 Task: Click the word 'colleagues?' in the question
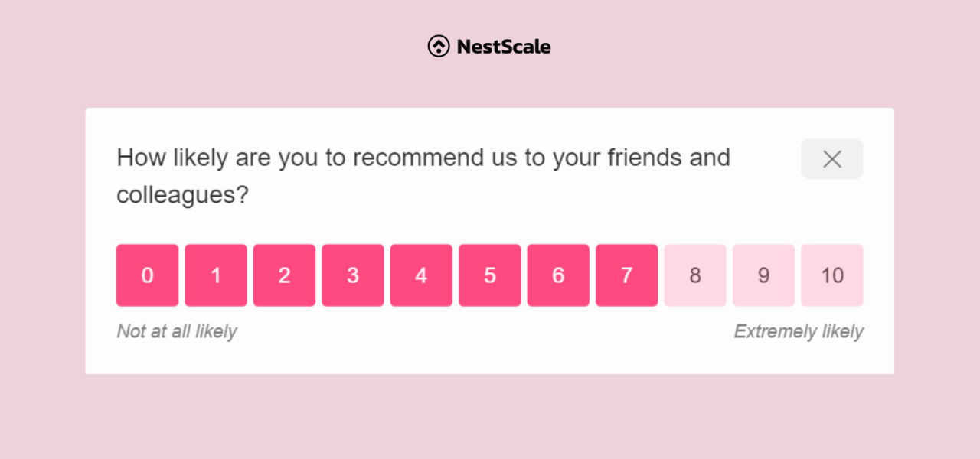tap(183, 195)
